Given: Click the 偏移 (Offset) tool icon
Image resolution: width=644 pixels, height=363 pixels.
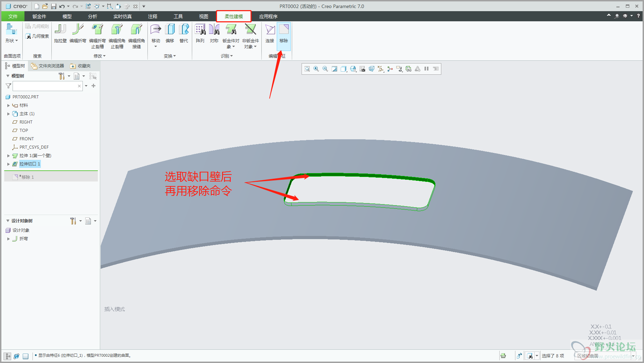Looking at the screenshot, I should (x=170, y=29).
